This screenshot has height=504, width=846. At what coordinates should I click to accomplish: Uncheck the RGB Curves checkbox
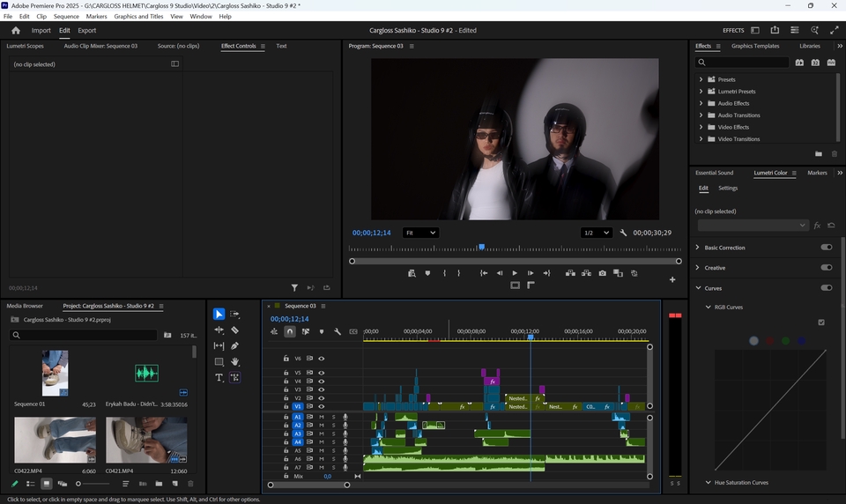821,322
